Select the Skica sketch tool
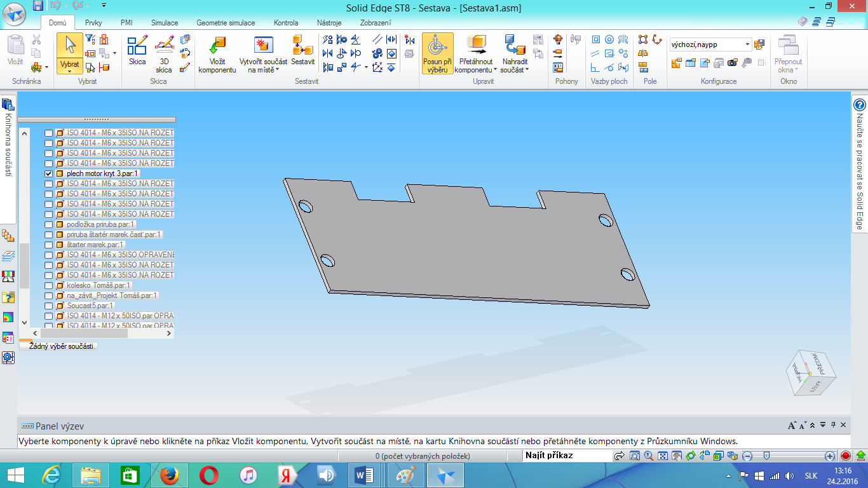This screenshot has width=868, height=488. coord(137,51)
